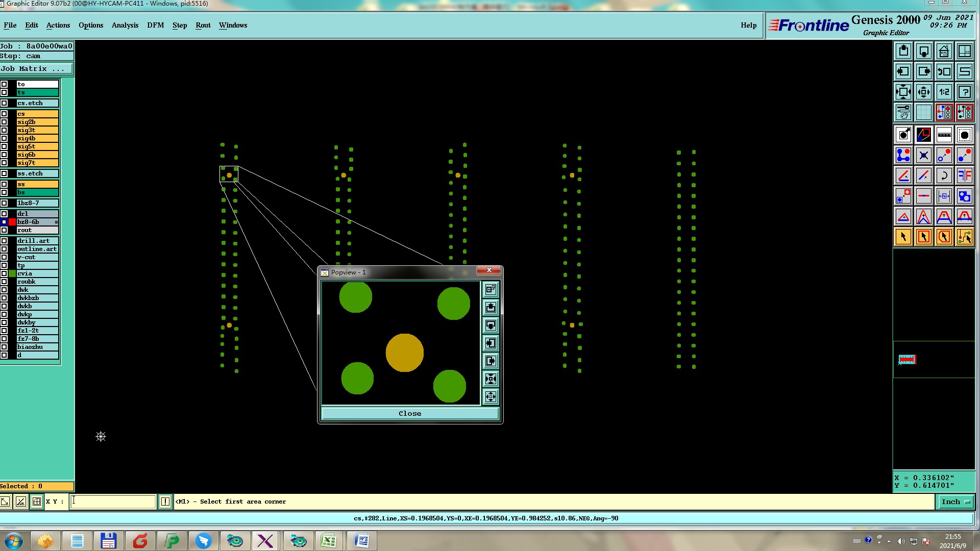The height and width of the screenshot is (551, 980).
Task: Click Close button in Popview
Action: pyautogui.click(x=410, y=414)
